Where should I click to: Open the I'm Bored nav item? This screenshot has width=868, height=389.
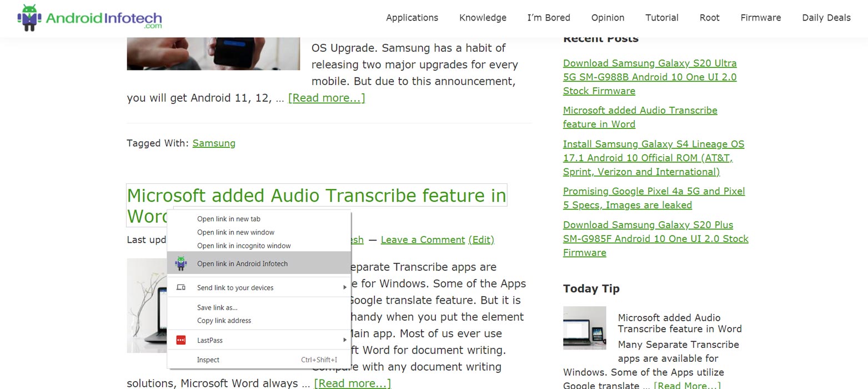(x=549, y=18)
